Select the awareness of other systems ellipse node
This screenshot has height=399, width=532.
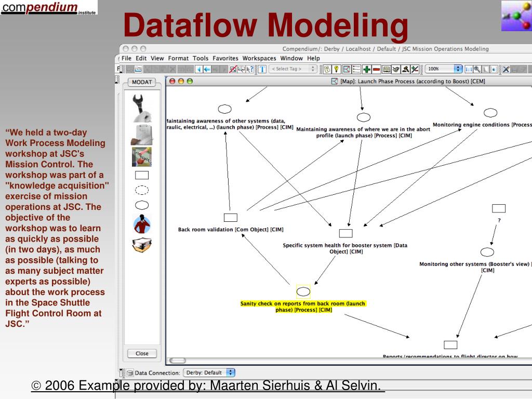click(x=224, y=109)
